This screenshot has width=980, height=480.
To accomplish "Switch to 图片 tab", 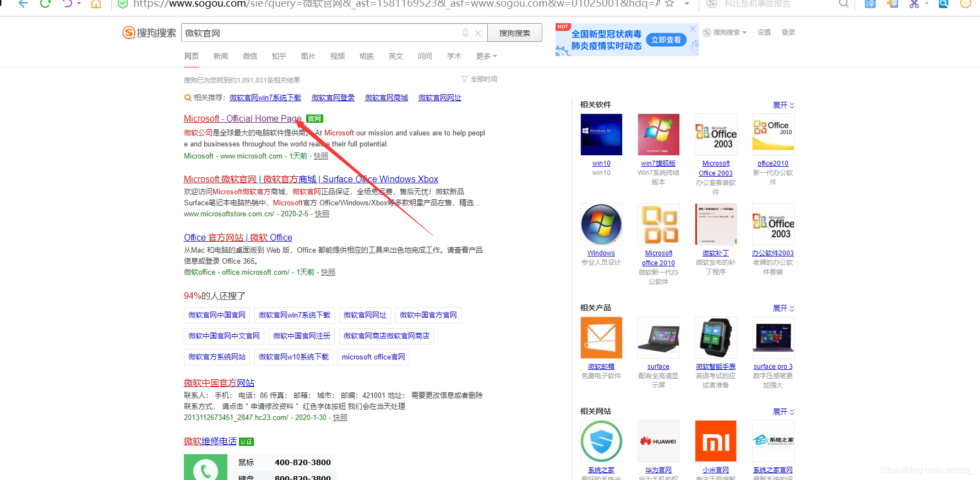I will coord(308,56).
